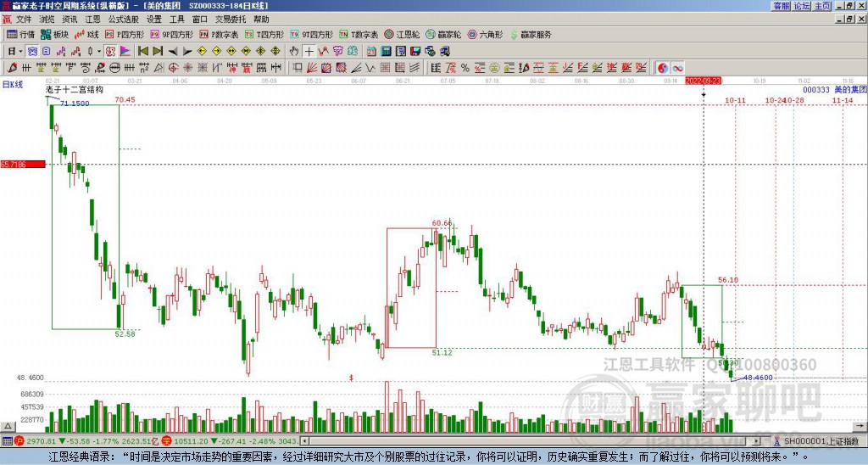Open the T数字表 tool

coord(359,34)
